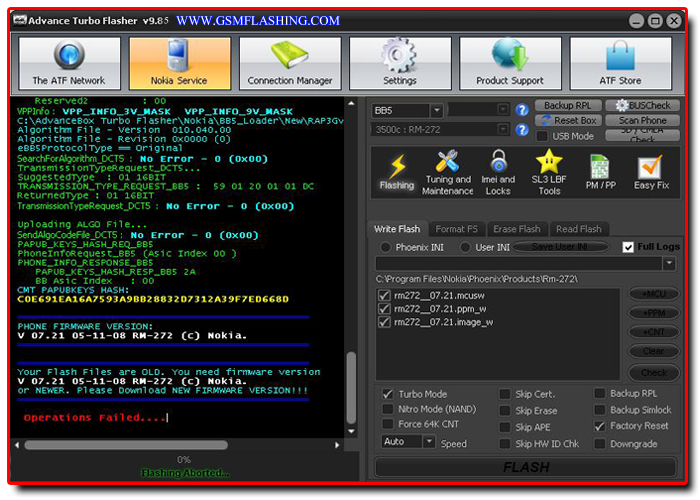Enable Skip Erase checkbox
This screenshot has height=500, width=700.
tap(505, 410)
